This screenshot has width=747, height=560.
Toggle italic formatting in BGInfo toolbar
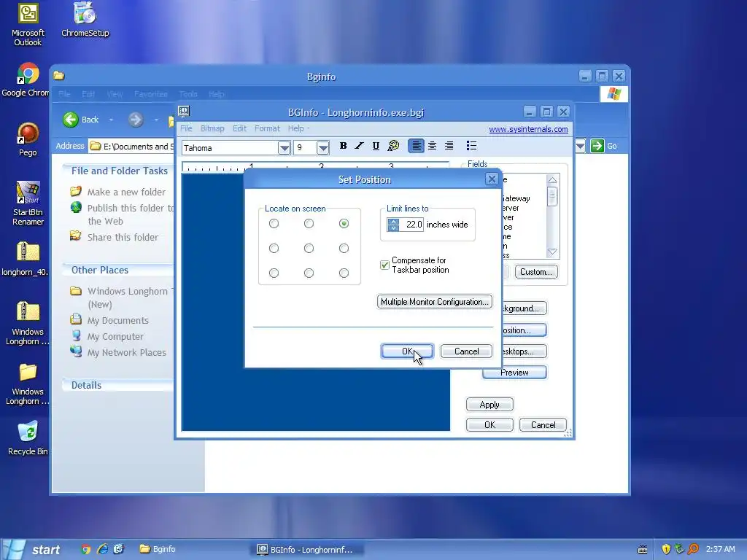[x=359, y=146]
